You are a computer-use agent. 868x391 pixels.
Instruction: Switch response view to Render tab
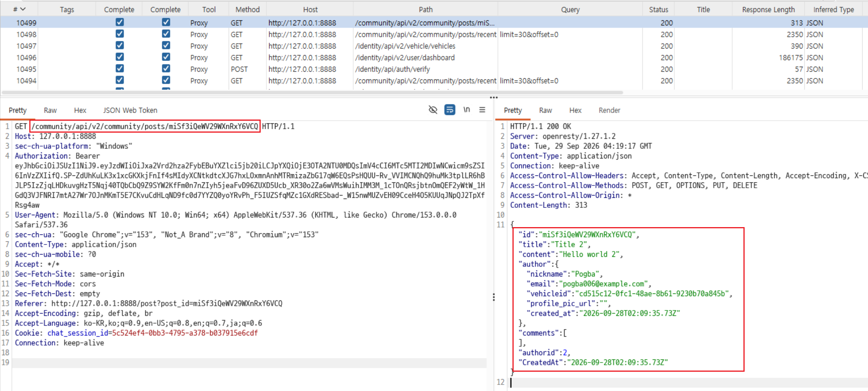click(x=609, y=110)
